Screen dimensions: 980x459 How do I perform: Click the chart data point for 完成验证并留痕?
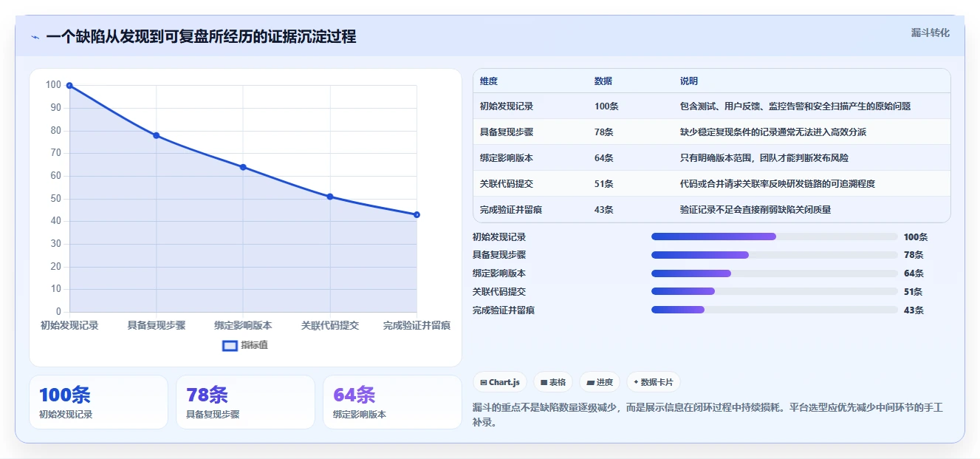(417, 214)
